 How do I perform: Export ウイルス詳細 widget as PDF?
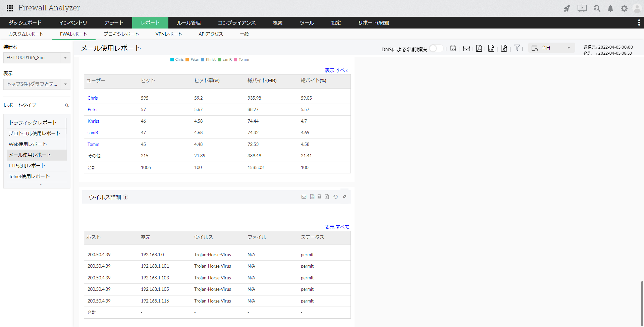(312, 197)
